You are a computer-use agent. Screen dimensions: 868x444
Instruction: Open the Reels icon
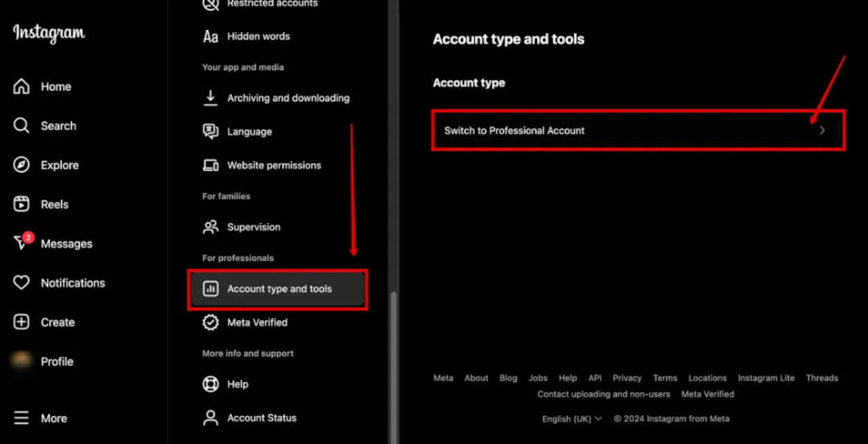(x=21, y=204)
